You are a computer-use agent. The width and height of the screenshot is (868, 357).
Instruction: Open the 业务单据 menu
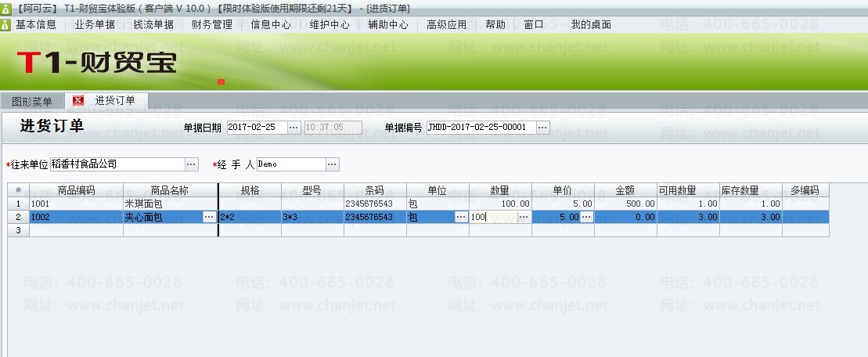coord(94,25)
